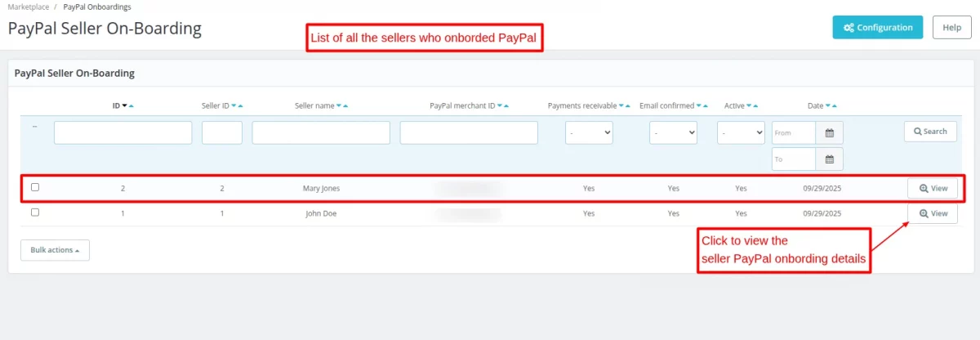Sort Seller name column ascending
The image size is (980, 340).
345,106
